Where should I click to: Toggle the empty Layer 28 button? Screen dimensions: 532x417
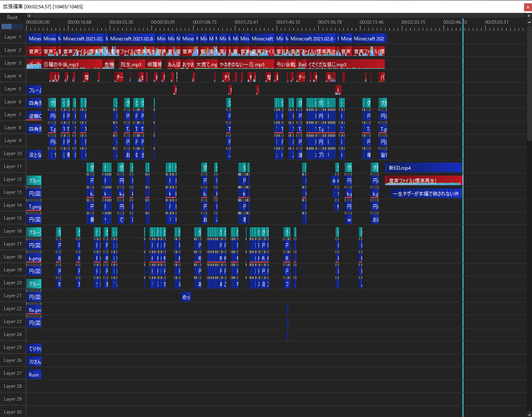click(13, 386)
